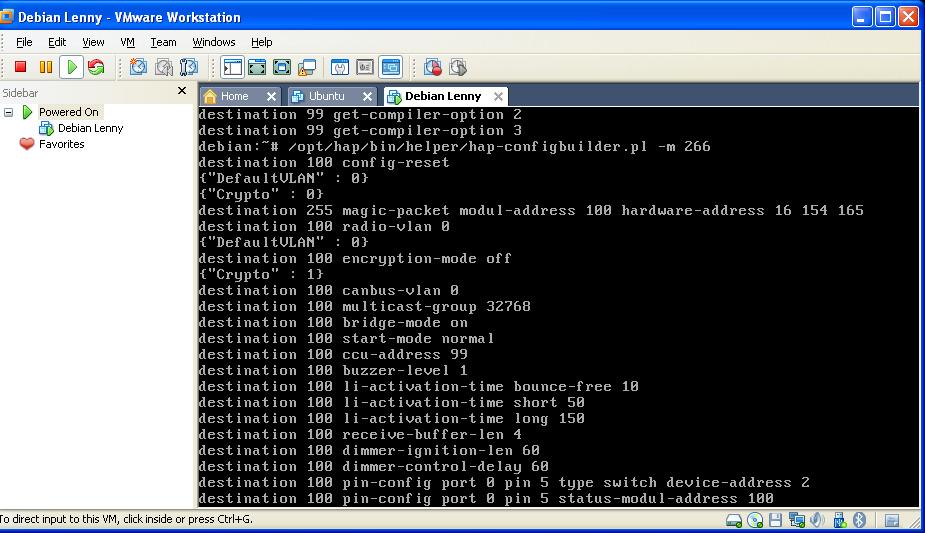Close the Sidebar panel
Screen dimensions: 925x533
[x=182, y=91]
